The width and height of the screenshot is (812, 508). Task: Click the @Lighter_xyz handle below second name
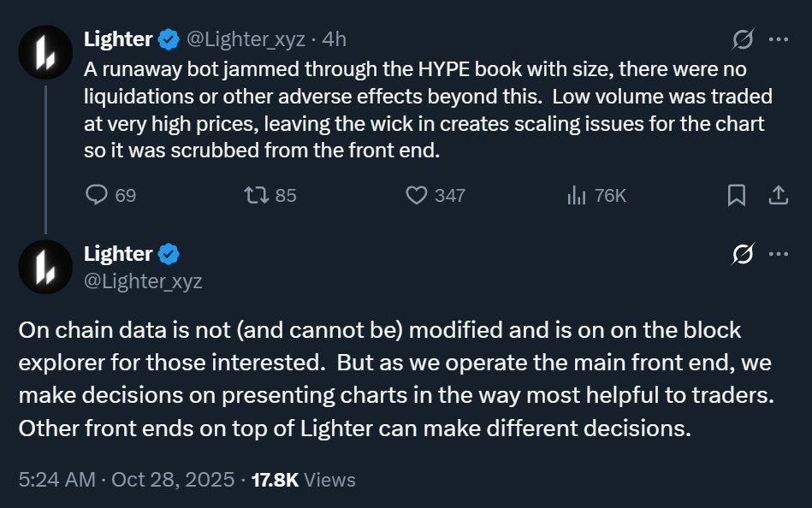click(x=143, y=281)
